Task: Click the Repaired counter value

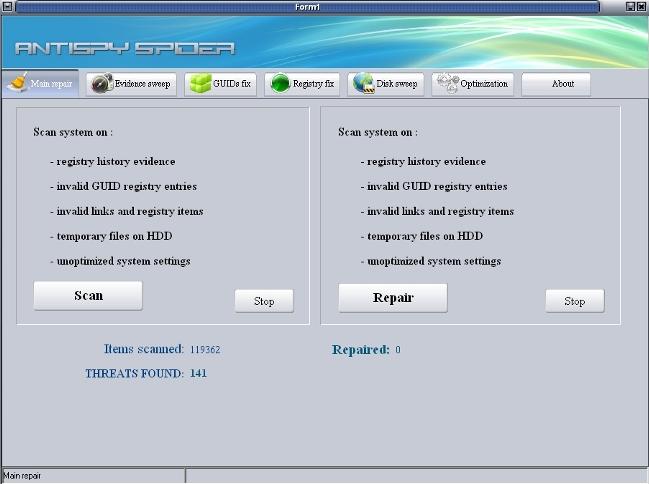Action: [x=397, y=350]
